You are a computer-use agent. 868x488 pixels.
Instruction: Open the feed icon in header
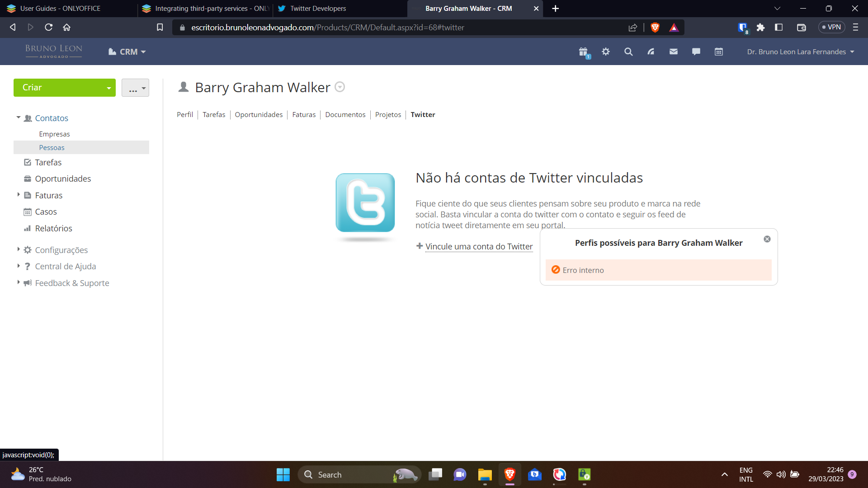pos(651,52)
